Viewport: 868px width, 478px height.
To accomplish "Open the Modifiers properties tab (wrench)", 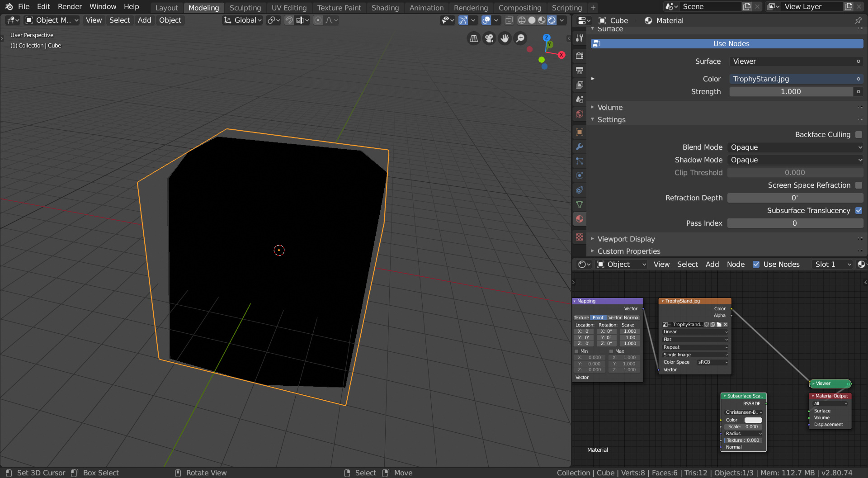I will pos(580,147).
